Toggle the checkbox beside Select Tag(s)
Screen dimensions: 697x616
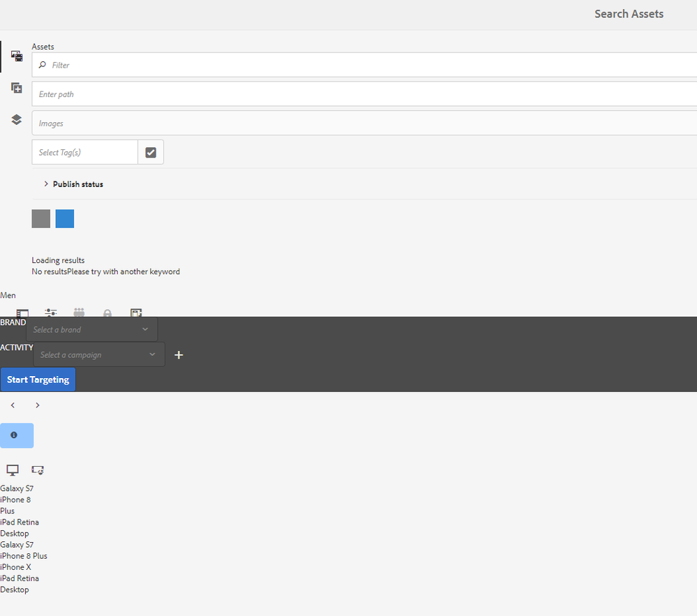click(151, 152)
